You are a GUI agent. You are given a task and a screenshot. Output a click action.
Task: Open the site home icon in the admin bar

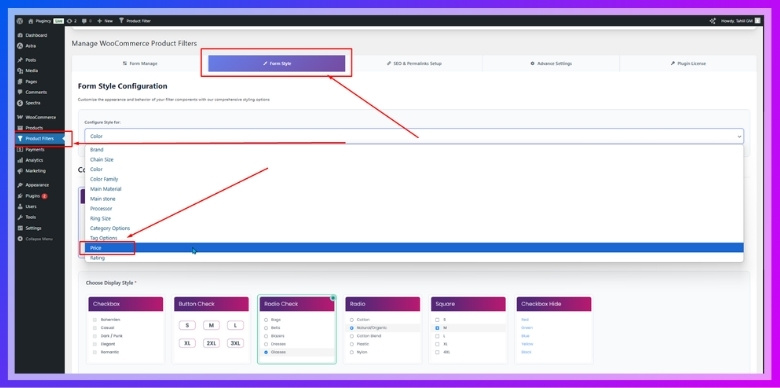click(x=31, y=21)
